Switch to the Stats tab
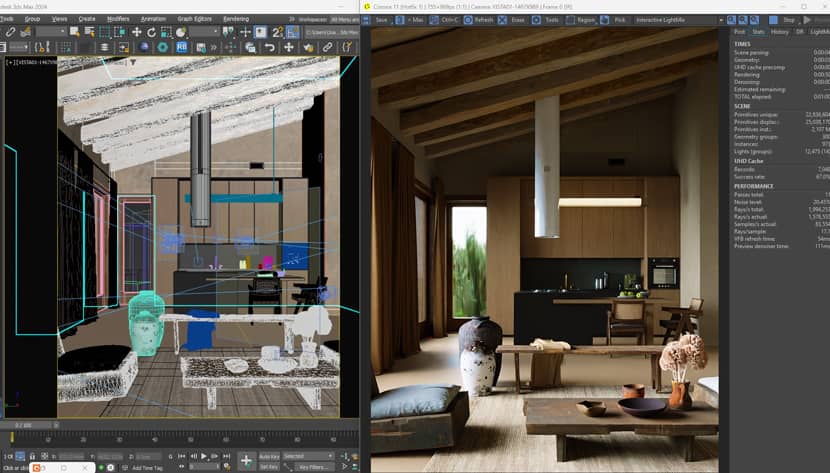The width and height of the screenshot is (830, 473). [x=758, y=32]
